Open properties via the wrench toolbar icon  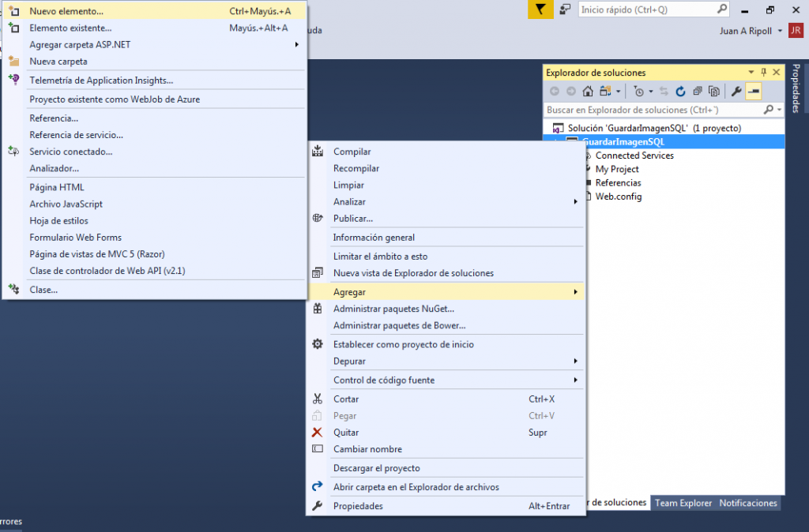click(736, 92)
